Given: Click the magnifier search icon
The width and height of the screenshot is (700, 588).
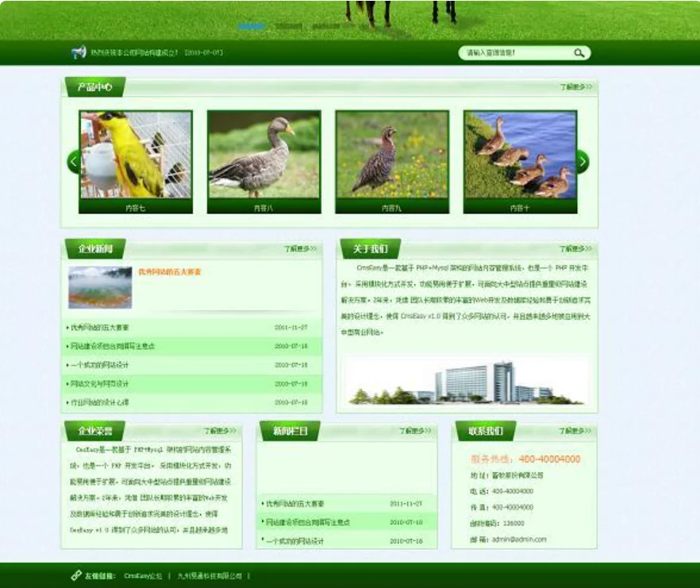Looking at the screenshot, I should (579, 53).
